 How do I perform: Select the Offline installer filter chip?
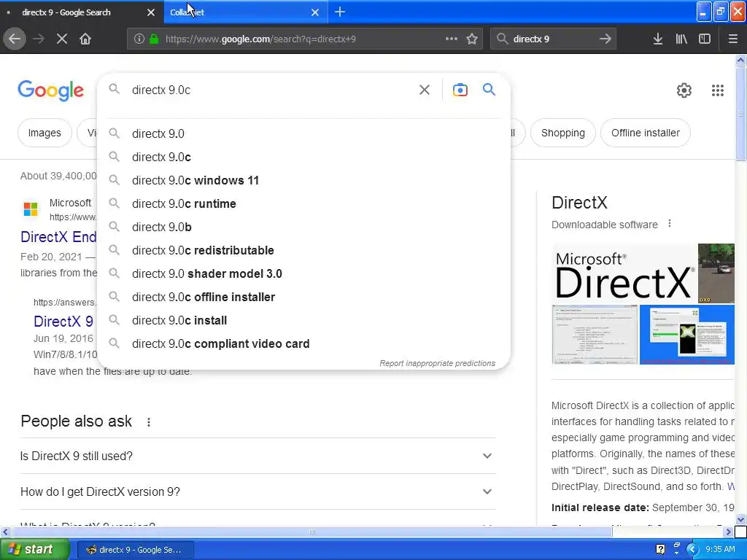(645, 133)
